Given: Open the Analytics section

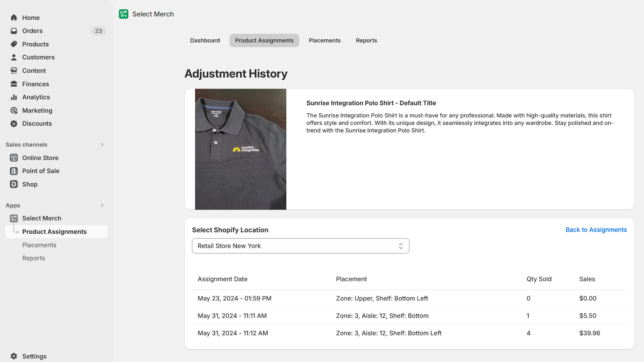Looking at the screenshot, I should click(x=35, y=97).
